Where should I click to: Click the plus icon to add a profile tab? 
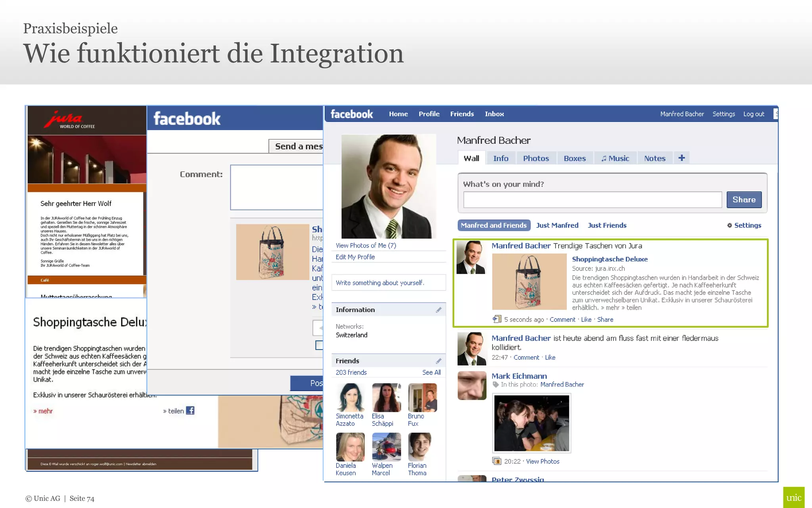coord(682,158)
